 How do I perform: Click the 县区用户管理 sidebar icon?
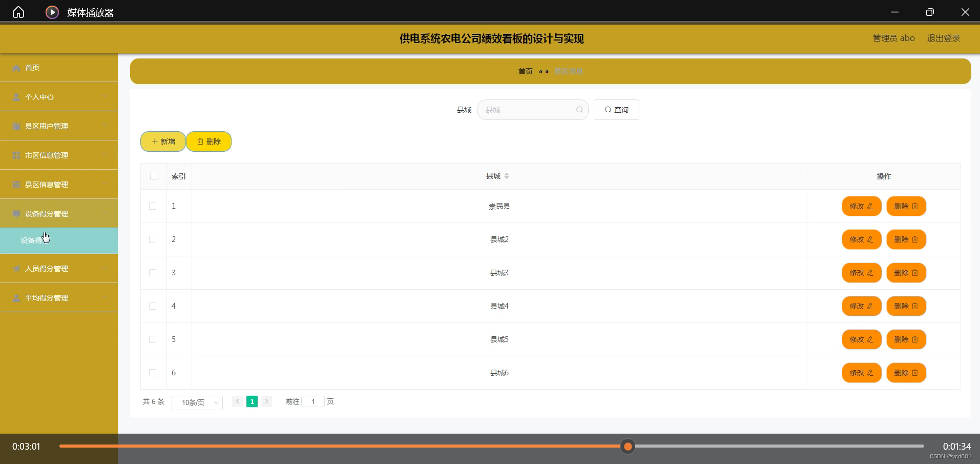tap(16, 126)
